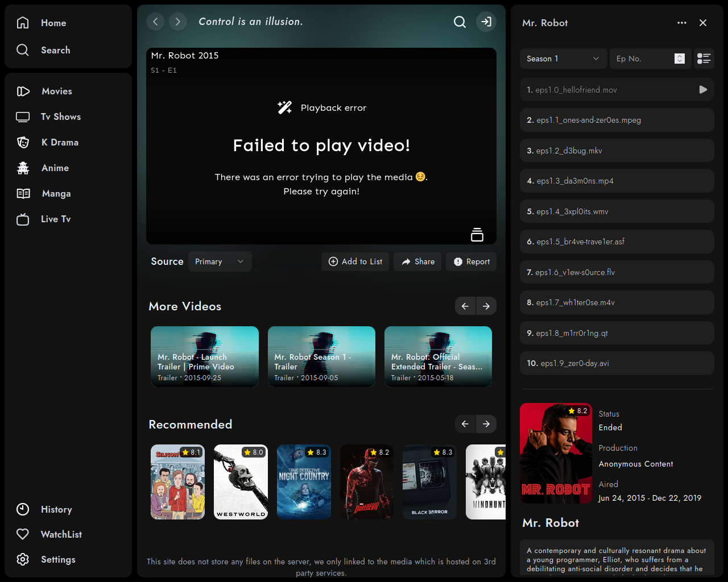Expand the Season 1 dropdown
The image size is (728, 582).
(564, 59)
